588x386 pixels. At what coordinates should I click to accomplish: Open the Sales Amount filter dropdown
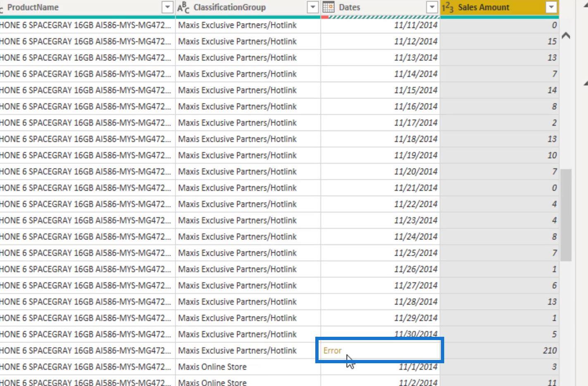(x=551, y=7)
